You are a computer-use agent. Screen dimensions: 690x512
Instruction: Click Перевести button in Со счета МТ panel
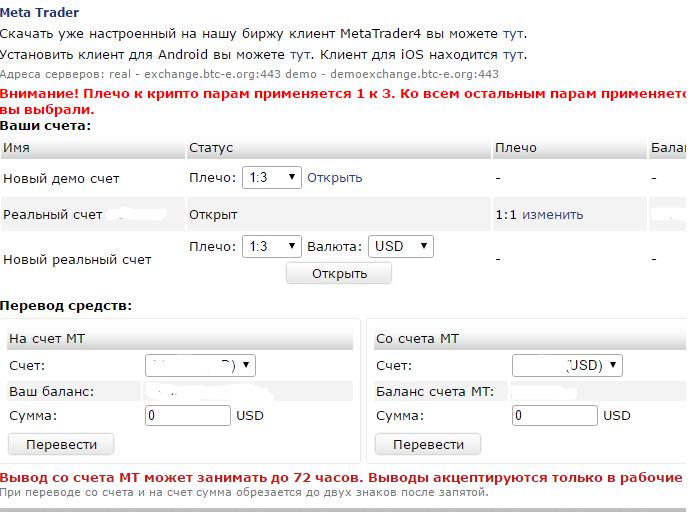[x=428, y=444]
